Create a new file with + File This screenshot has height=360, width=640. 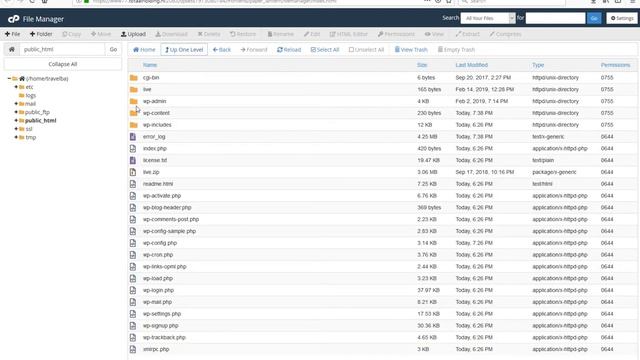click(12, 34)
